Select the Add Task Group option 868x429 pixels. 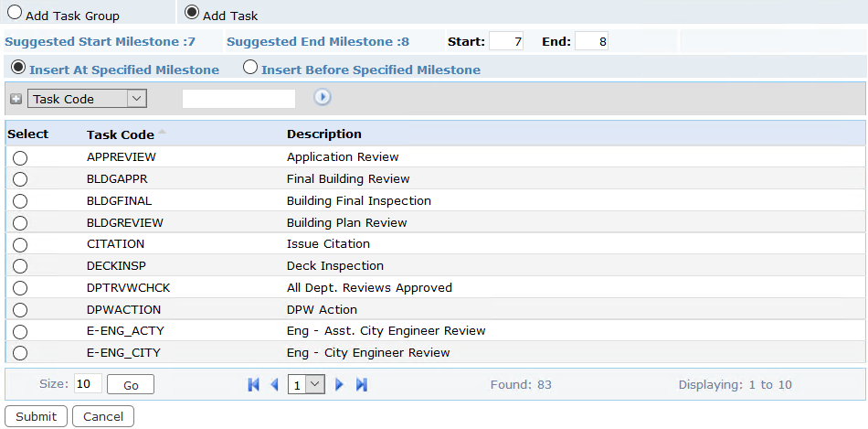[16, 14]
